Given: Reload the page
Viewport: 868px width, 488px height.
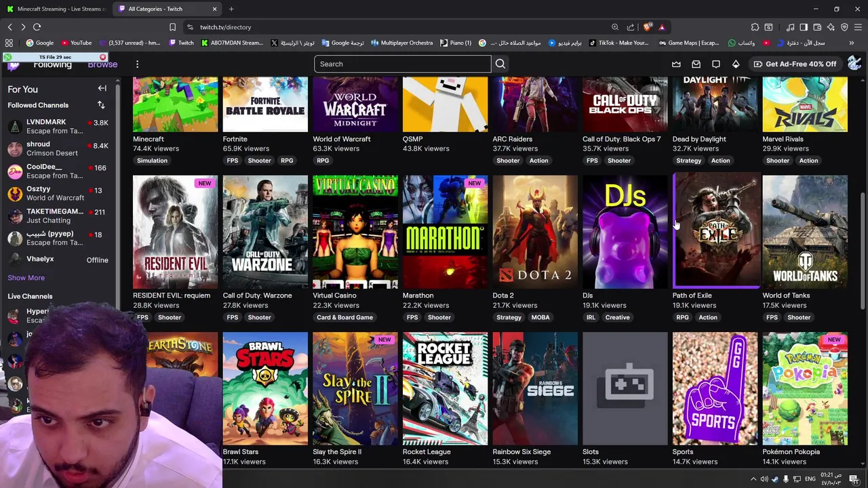Looking at the screenshot, I should point(37,27).
